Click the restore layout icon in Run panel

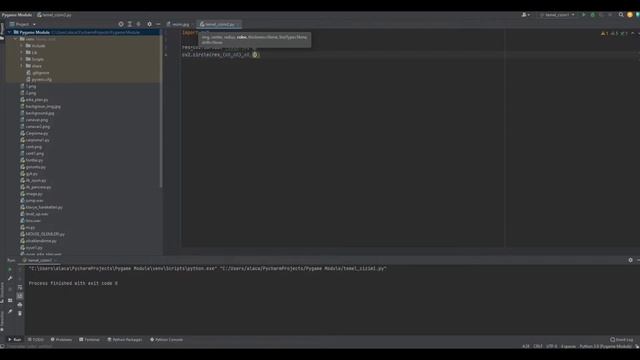click(x=10, y=300)
